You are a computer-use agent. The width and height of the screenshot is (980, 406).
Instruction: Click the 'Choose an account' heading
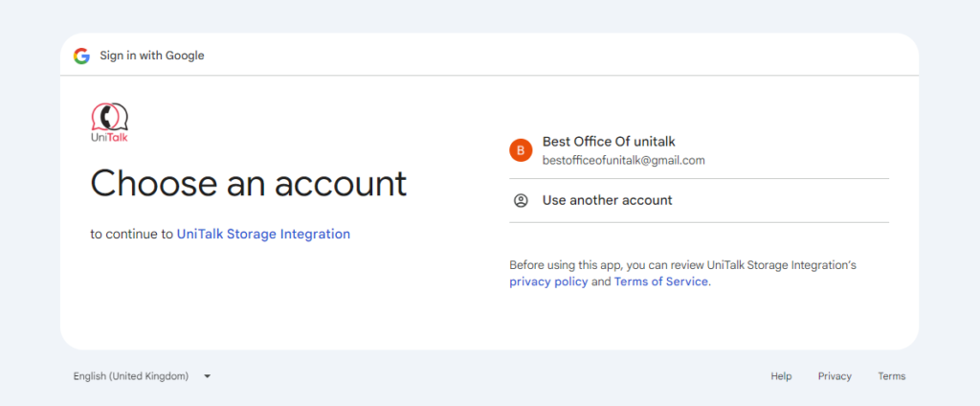(x=249, y=183)
